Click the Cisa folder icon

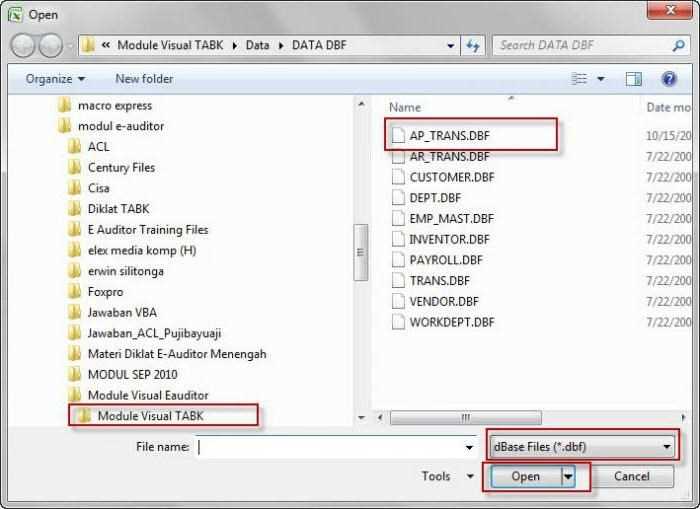(74, 188)
